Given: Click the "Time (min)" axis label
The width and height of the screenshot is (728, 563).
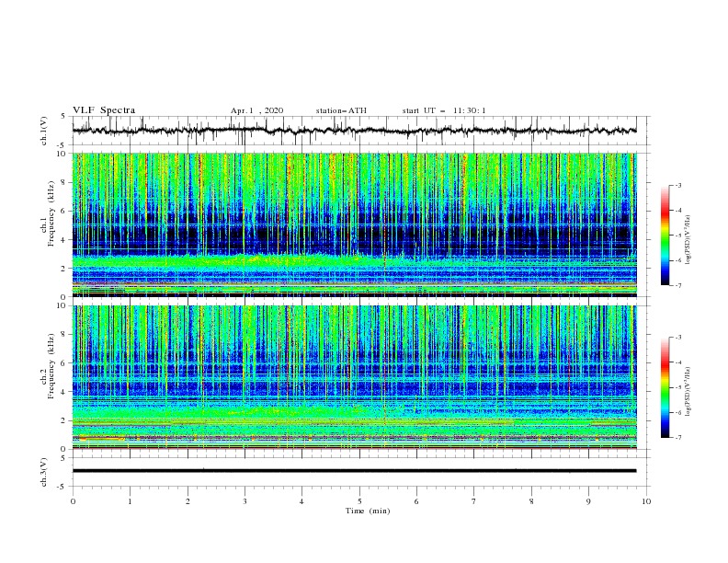Looking at the screenshot, I should coord(368,511).
